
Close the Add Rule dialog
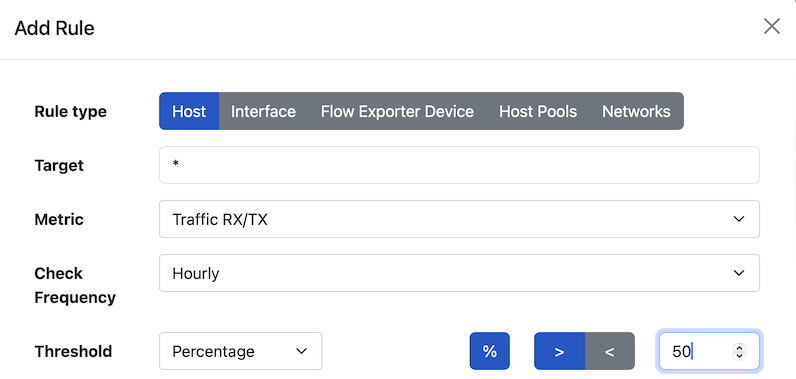click(x=772, y=26)
